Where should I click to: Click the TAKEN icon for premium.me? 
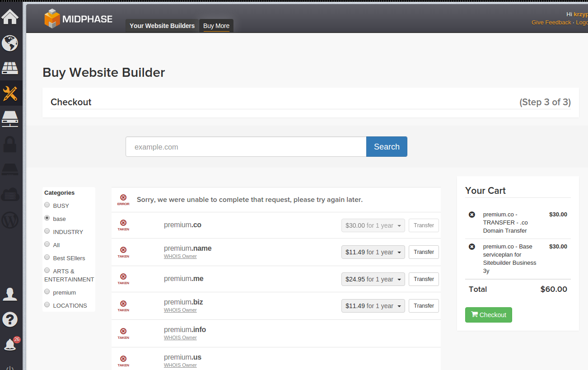click(123, 279)
